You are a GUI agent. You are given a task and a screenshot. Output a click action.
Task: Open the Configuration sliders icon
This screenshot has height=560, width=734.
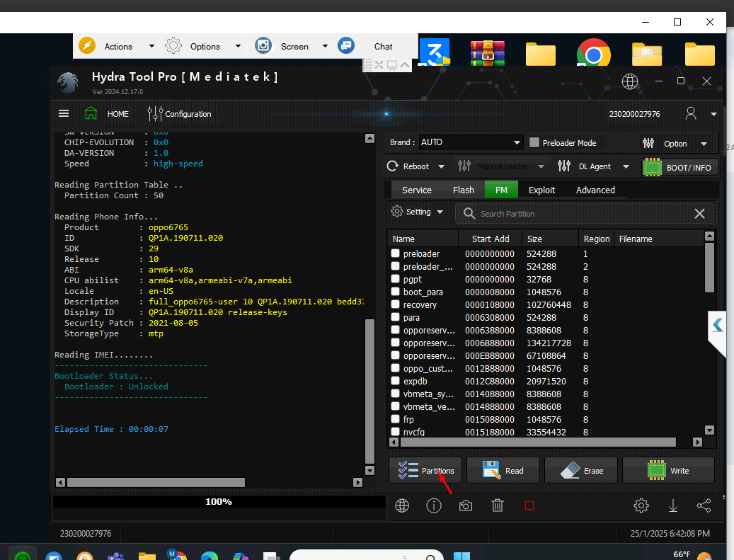pos(155,114)
